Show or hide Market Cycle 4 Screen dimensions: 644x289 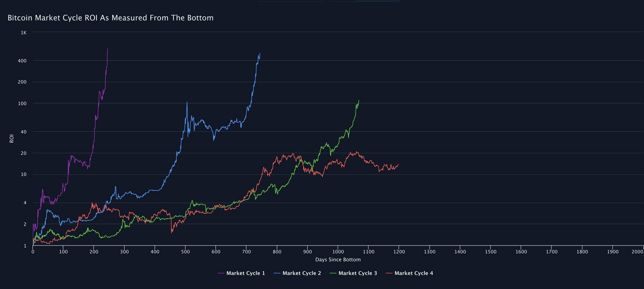(414, 273)
